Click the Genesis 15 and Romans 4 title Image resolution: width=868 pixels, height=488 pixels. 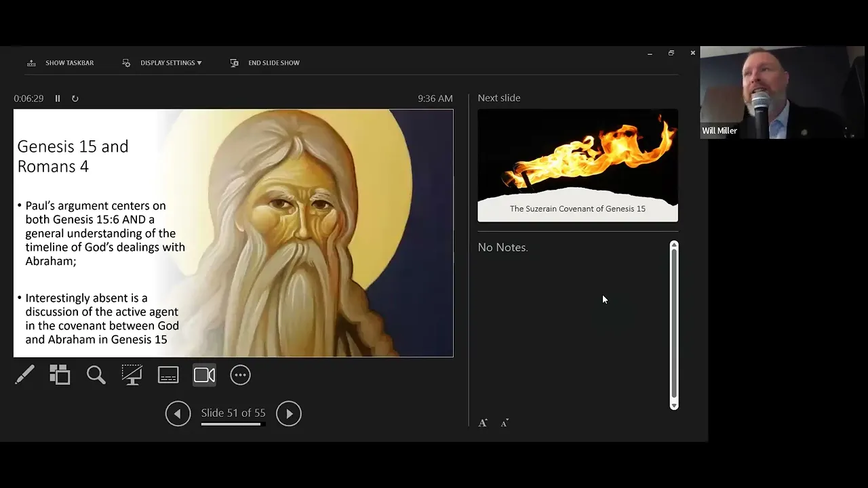coord(73,156)
